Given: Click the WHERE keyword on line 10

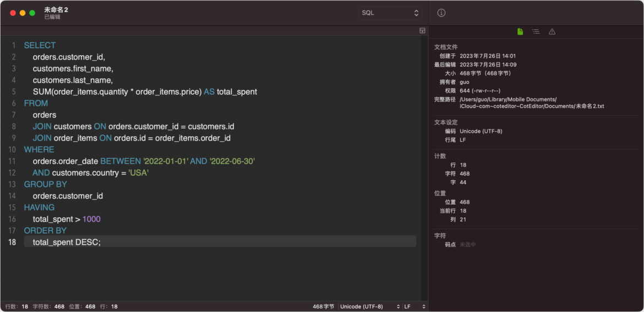Looking at the screenshot, I should (x=39, y=149).
